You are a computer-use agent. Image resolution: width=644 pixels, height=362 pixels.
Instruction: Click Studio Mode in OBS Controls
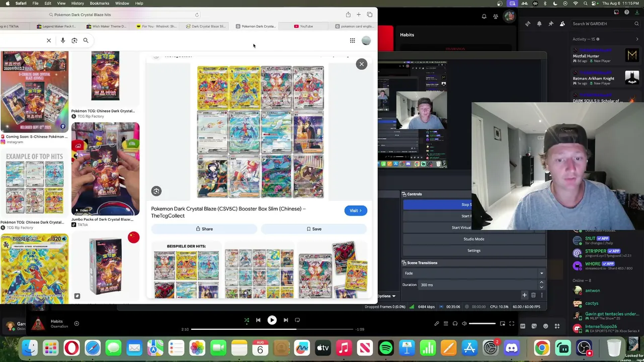pos(473,239)
